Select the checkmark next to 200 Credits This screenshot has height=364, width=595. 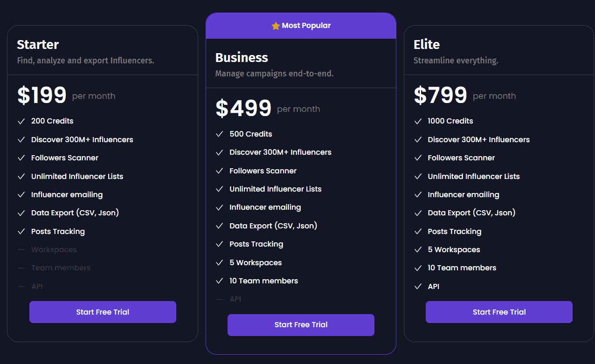(x=21, y=121)
